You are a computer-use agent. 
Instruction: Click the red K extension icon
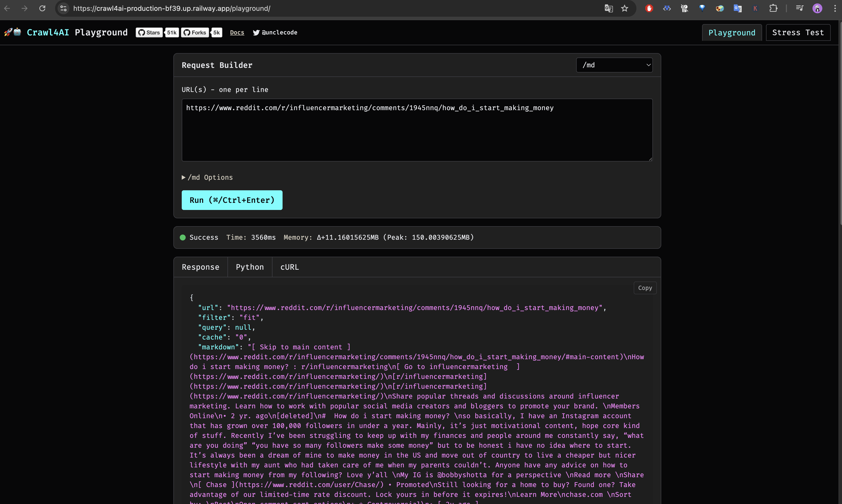tap(755, 9)
